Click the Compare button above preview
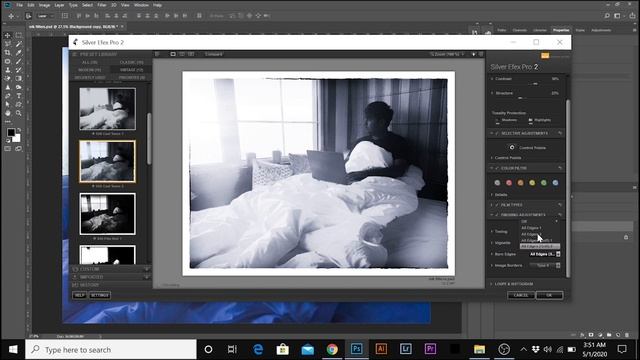Image resolution: width=640 pixels, height=360 pixels. point(213,54)
